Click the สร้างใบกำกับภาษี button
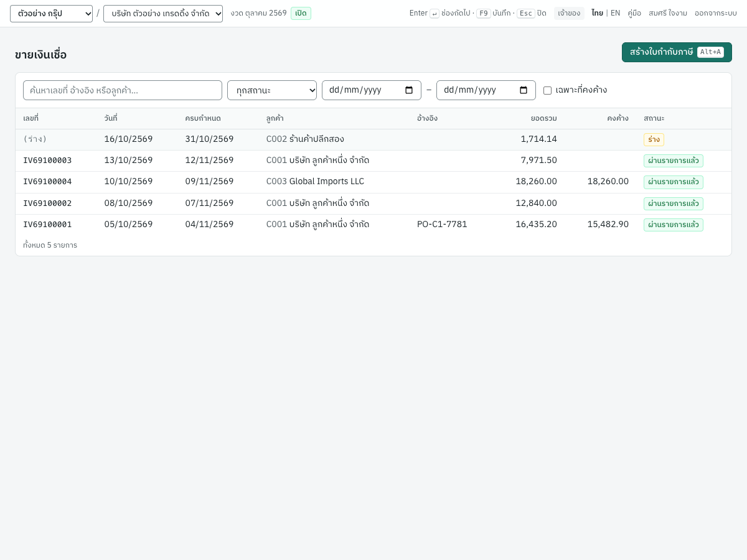 [x=677, y=52]
